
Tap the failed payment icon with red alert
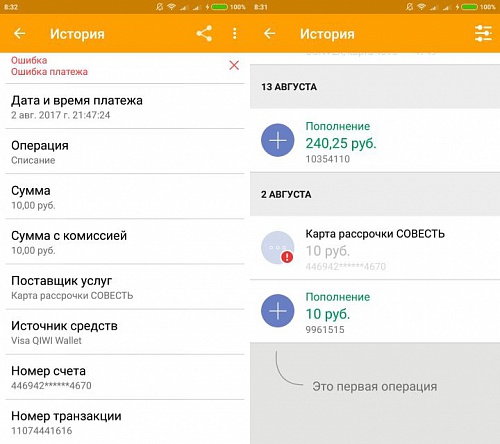278,248
